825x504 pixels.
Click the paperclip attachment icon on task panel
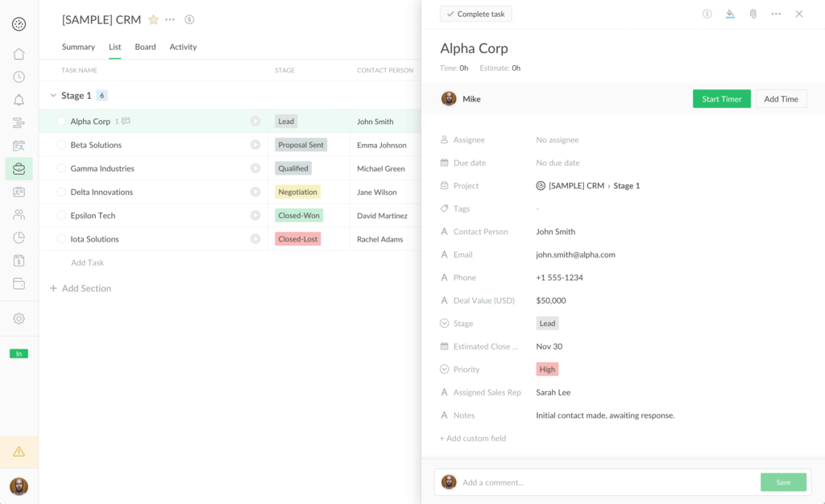pyautogui.click(x=753, y=14)
